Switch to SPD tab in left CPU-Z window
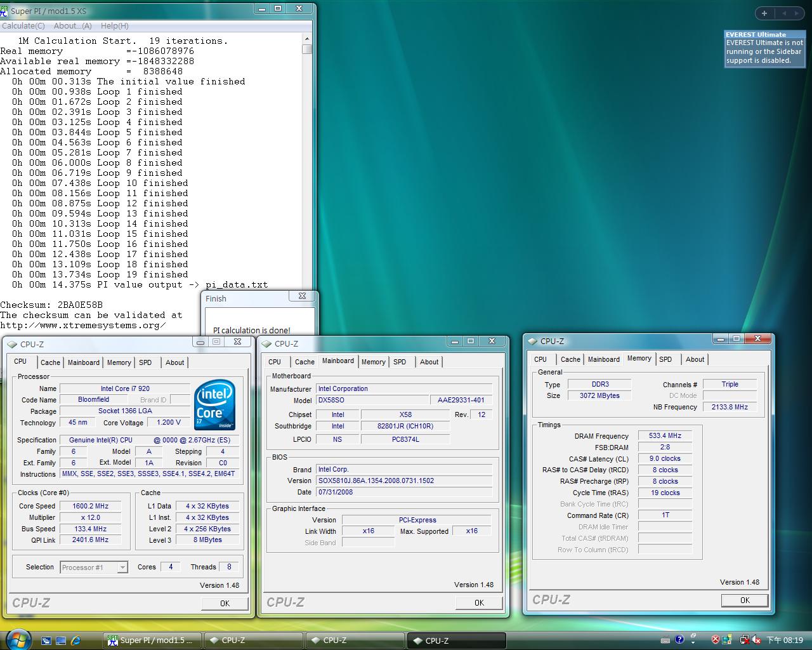 coord(145,362)
